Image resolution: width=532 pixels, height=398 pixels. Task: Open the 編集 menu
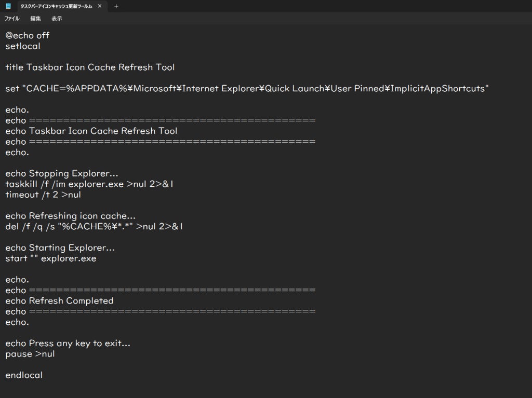click(x=35, y=19)
